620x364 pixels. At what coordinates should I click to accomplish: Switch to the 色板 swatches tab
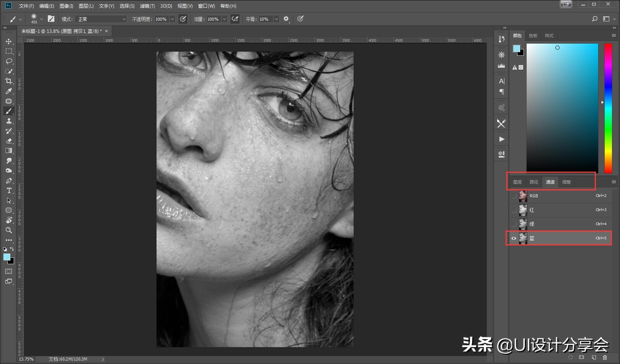[x=533, y=36]
